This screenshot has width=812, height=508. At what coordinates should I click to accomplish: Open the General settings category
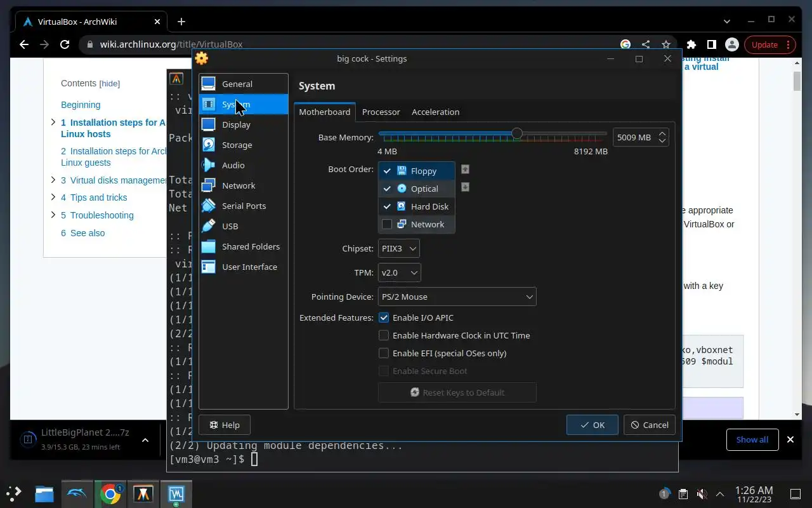click(244, 84)
